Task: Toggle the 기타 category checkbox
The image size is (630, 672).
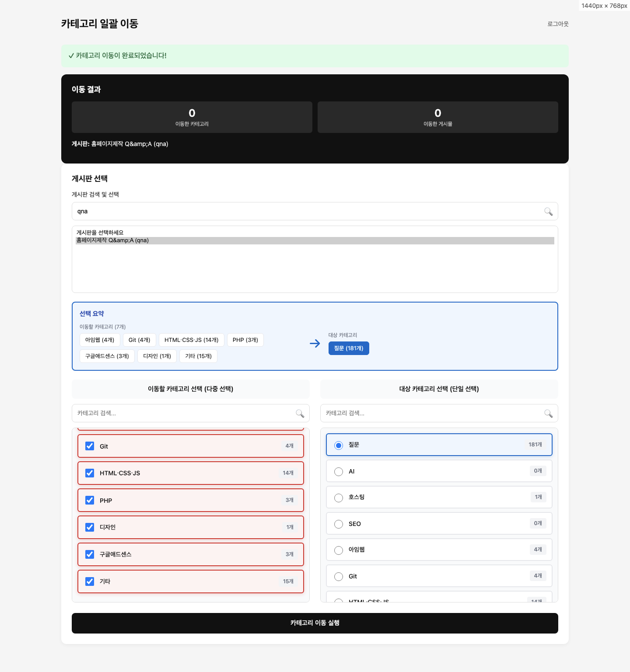Action: [90, 581]
